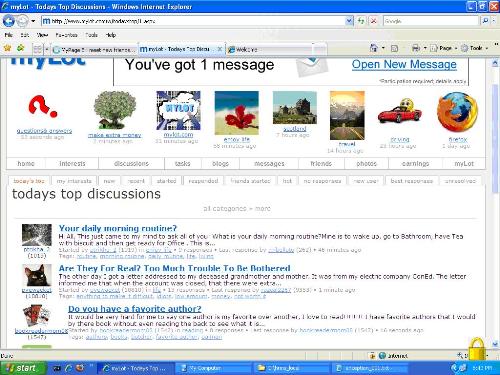Open the Favorites Center star icon
Viewport: 500px width, 375px height.
(x=7, y=48)
